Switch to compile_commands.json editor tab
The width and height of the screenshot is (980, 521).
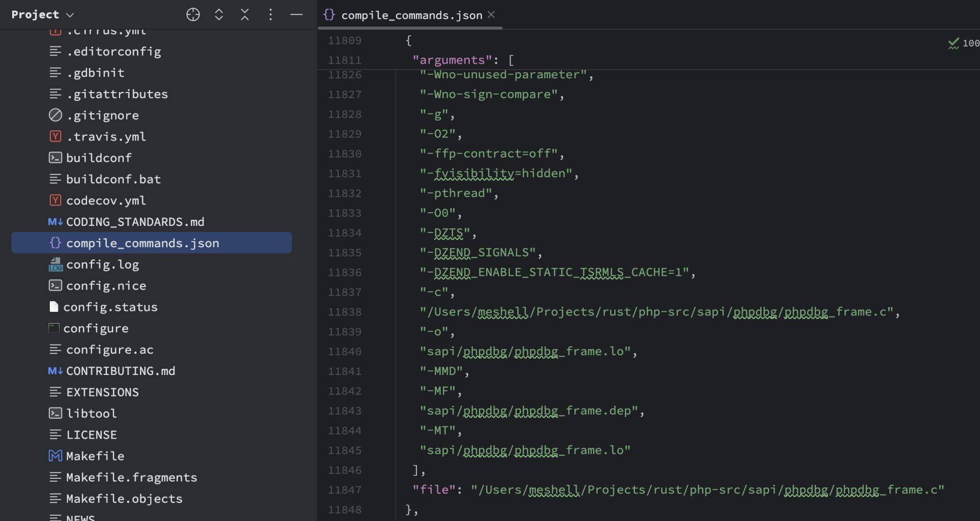[411, 15]
